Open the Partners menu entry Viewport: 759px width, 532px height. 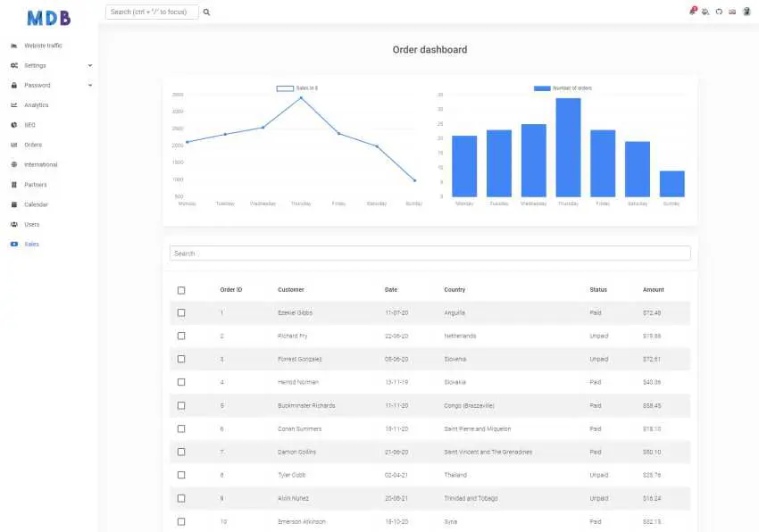coord(13,184)
